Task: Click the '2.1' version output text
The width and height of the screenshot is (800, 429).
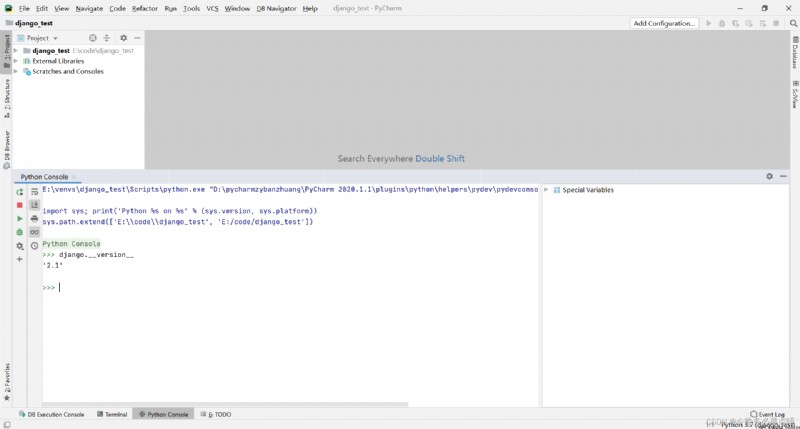Action: (53, 266)
